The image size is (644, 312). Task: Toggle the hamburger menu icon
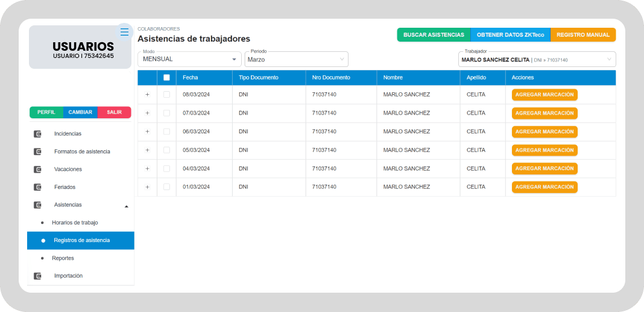pos(124,31)
